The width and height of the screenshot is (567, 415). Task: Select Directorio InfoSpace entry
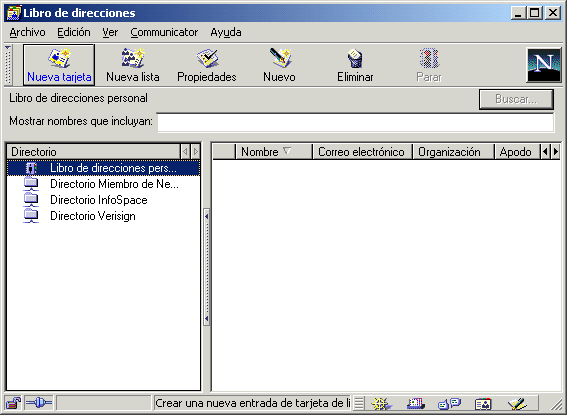coord(103,200)
